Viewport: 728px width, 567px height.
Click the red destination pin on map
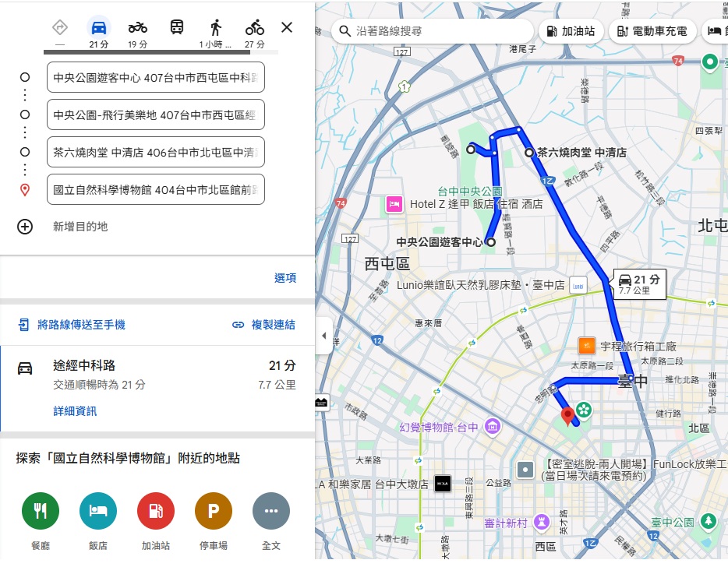(x=567, y=416)
